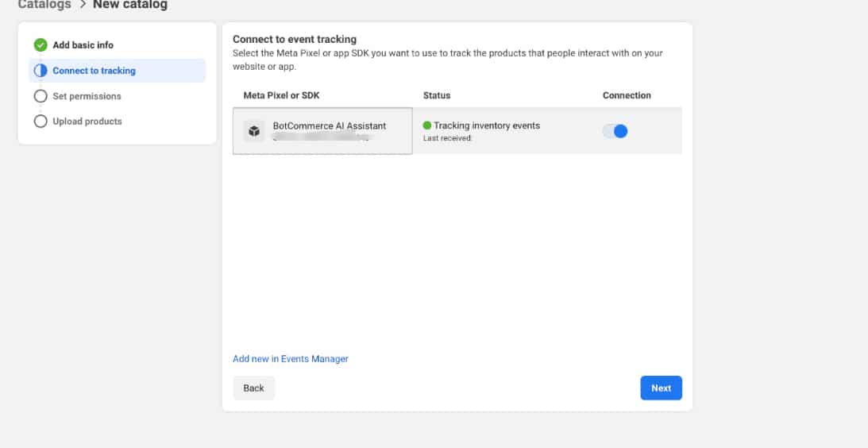Click the green checkmark beside Add basic info
The width and height of the screenshot is (868, 448).
41,45
